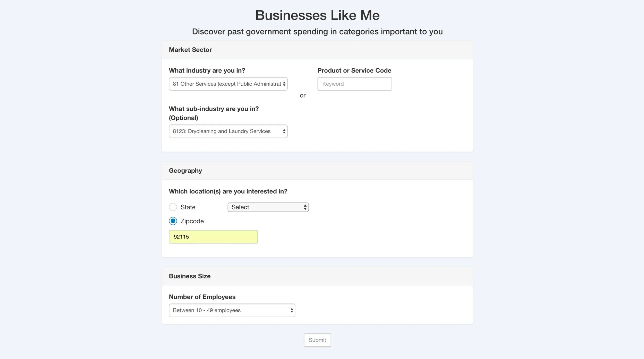Open the industry dropdown showing 81 Other Services
The width and height of the screenshot is (644, 359).
(228, 84)
